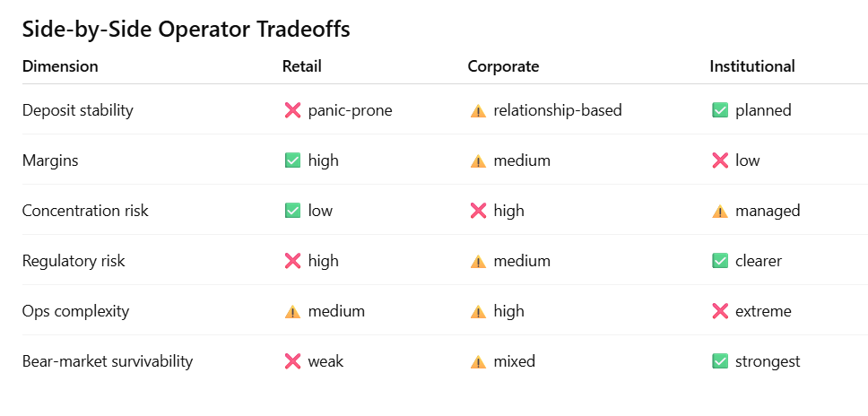
Task: Click the Retail column header
Action: (301, 66)
